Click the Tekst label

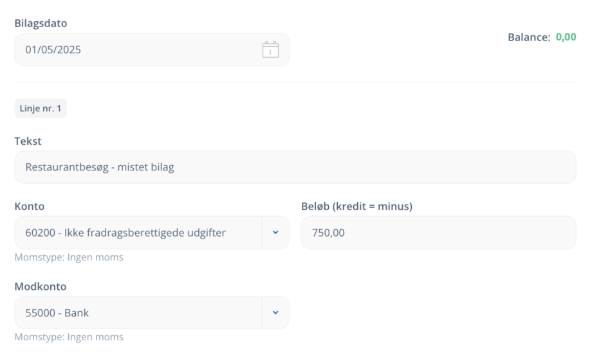[28, 141]
